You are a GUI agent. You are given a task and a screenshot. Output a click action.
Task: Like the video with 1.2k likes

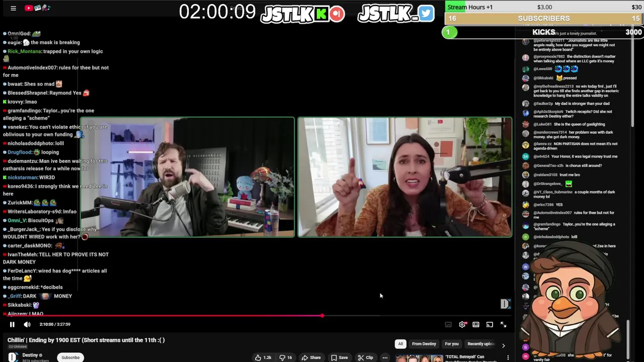pos(263,357)
